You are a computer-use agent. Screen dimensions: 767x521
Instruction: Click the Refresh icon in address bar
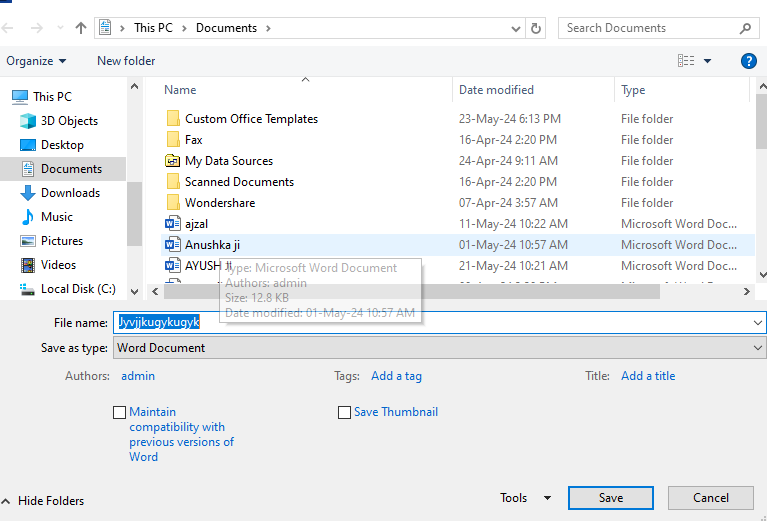click(x=536, y=29)
